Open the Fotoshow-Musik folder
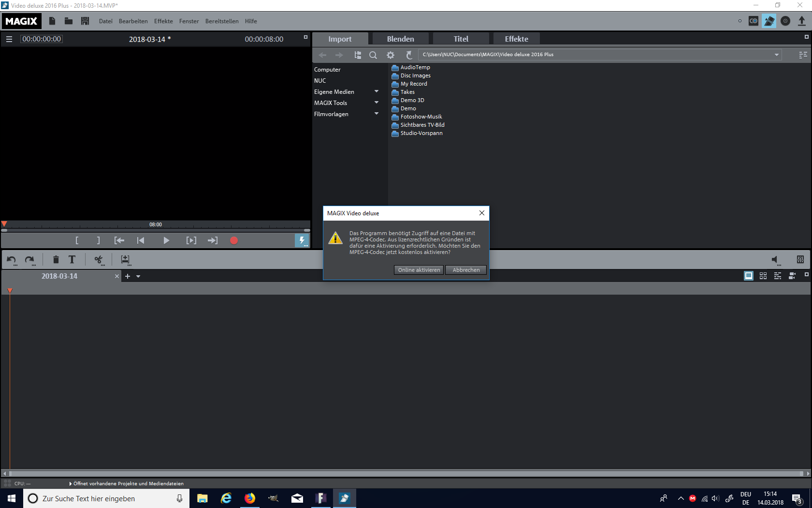812x508 pixels. click(421, 117)
